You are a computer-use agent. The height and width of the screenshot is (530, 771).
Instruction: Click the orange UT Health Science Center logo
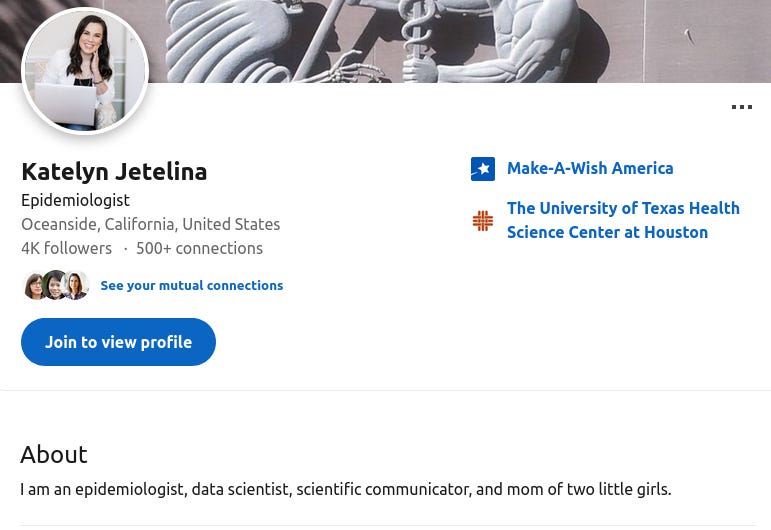483,221
